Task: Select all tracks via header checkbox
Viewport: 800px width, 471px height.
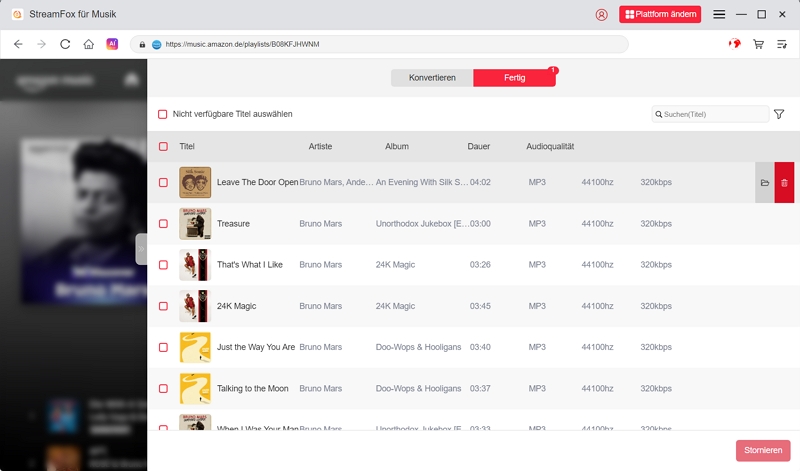Action: (x=163, y=147)
